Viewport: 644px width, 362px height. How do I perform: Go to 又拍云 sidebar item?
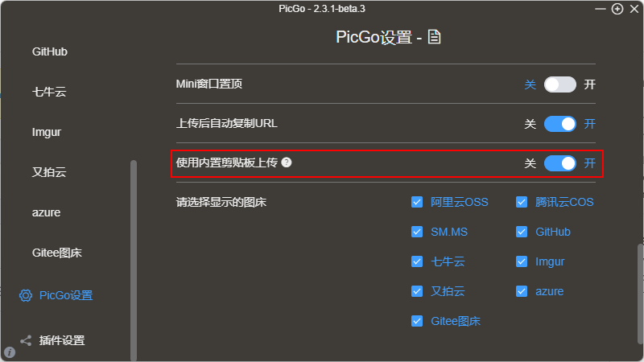pos(47,172)
